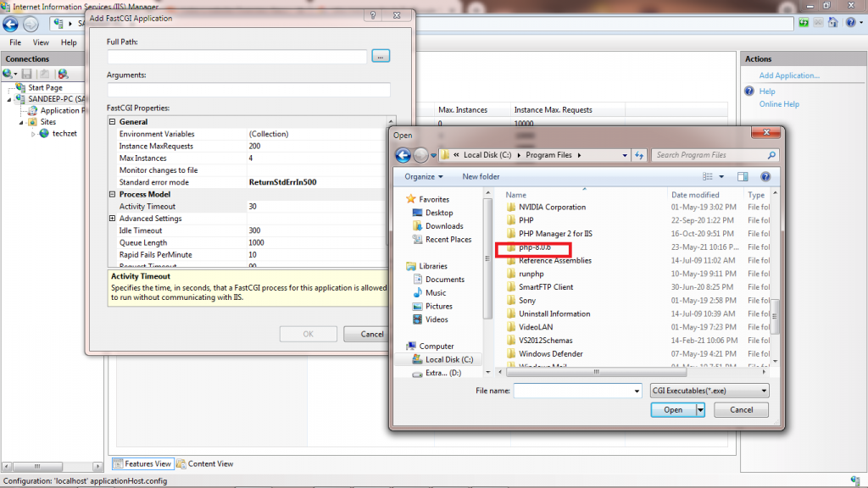Image resolution: width=868 pixels, height=488 pixels.
Task: Click the back arrow in Open dialog
Action: pyautogui.click(x=403, y=155)
